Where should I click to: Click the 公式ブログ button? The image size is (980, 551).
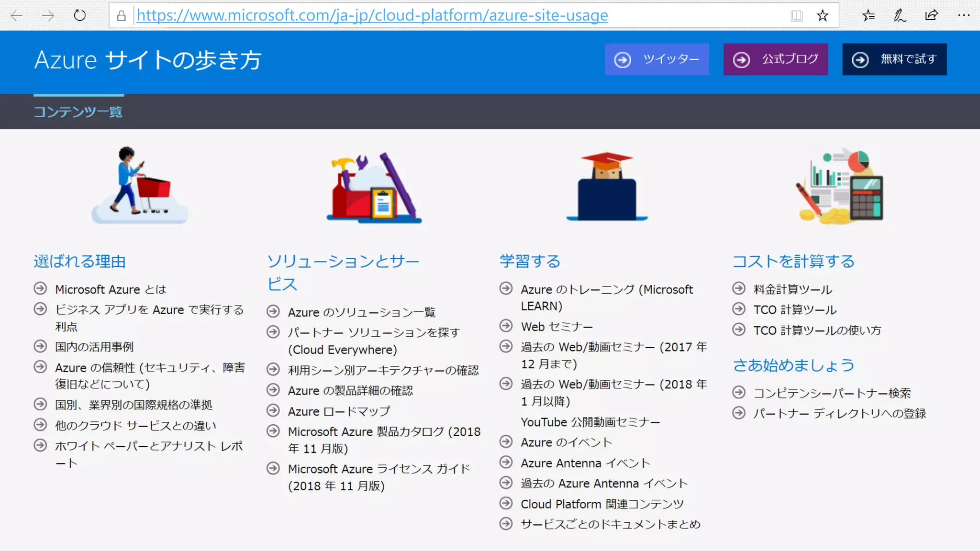(776, 59)
